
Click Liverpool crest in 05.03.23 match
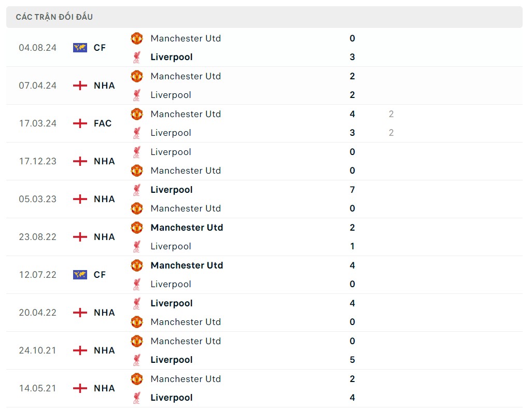[136, 190]
